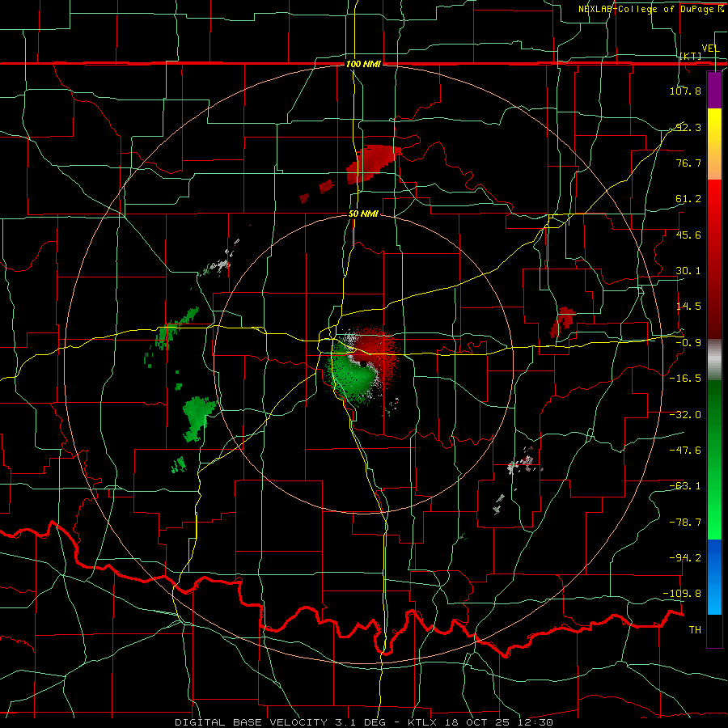
Task: Select the 14.5 velocity scale value
Action: [x=688, y=307]
